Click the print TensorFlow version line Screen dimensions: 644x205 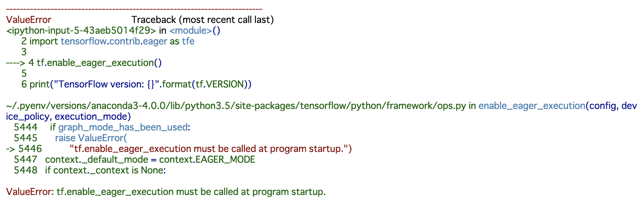tap(140, 84)
